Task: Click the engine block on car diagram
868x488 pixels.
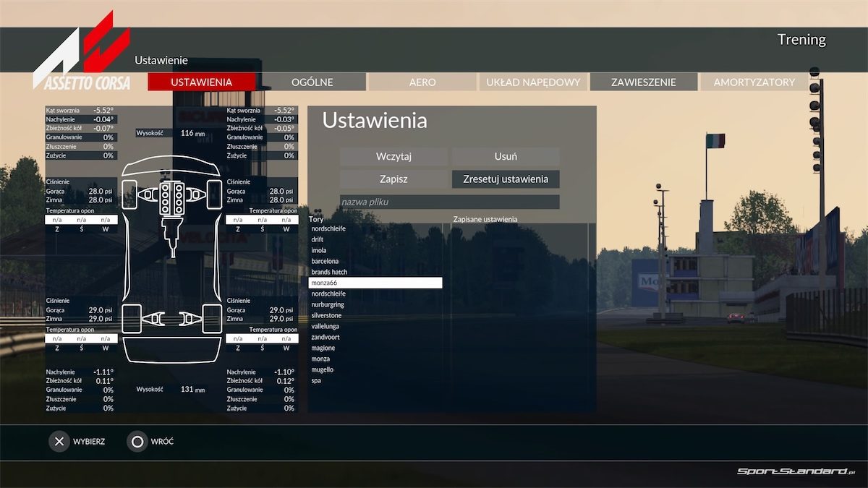Action: point(172,198)
